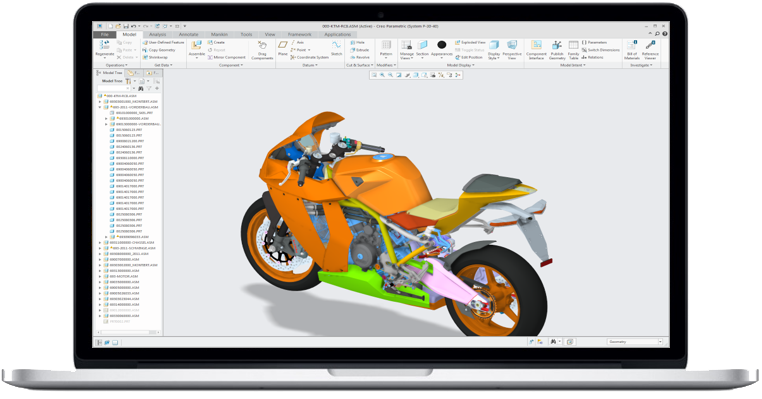The height and width of the screenshot is (399, 762).
Task: Click Create in the Component group
Action: coord(216,42)
